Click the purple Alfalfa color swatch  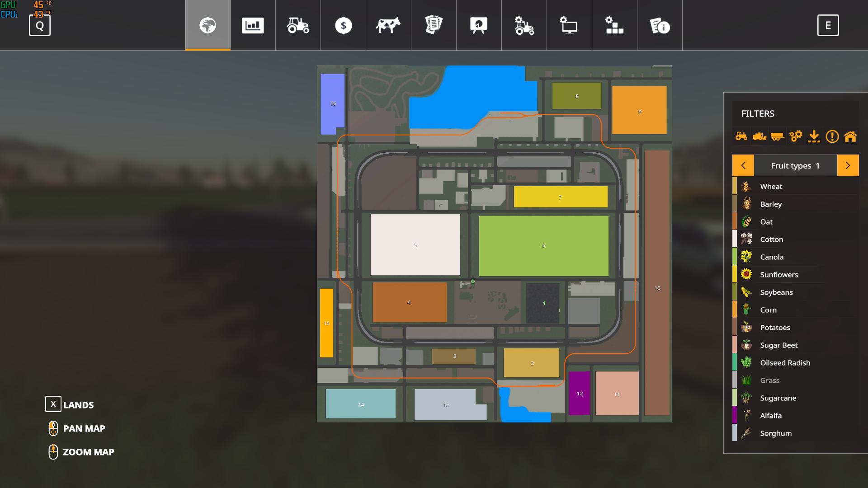pyautogui.click(x=735, y=416)
